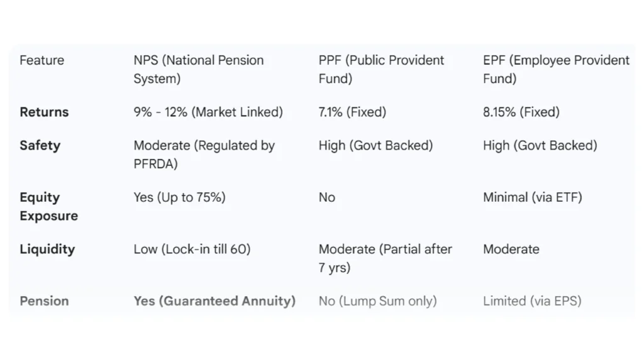
Task: Click the 9% - 12% (Market Linked) cell
Action: [208, 112]
